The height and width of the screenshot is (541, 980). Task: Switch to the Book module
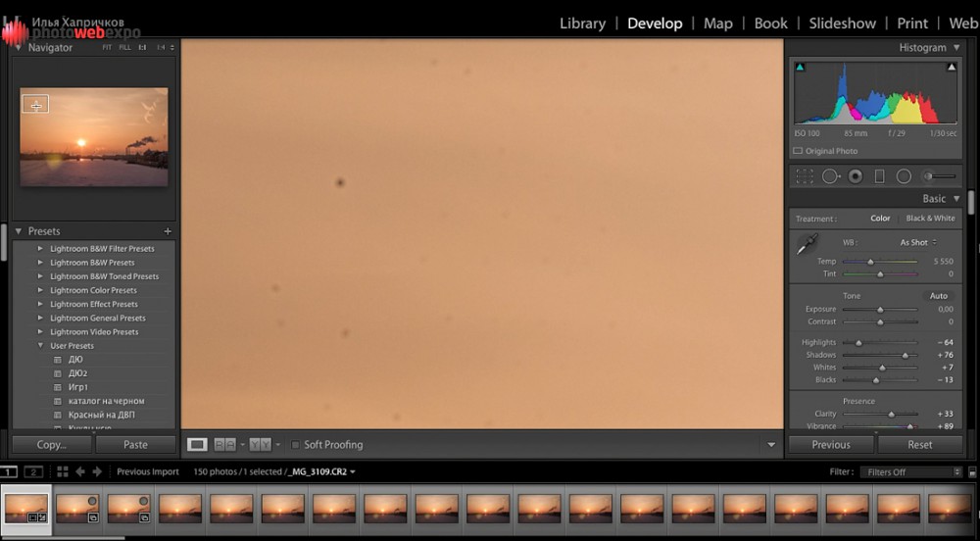tap(770, 24)
